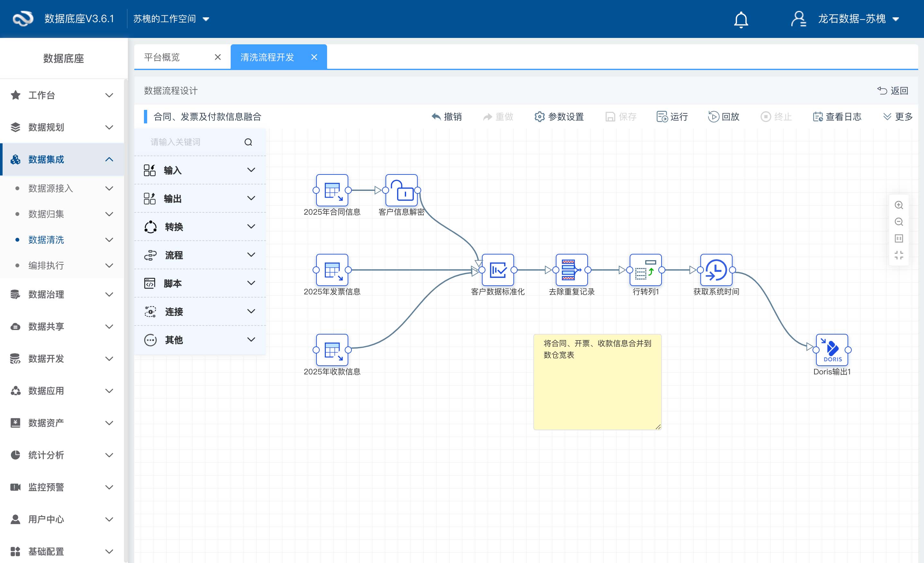Click the 客户数据标准化 node icon
The image size is (924, 563).
[498, 270]
